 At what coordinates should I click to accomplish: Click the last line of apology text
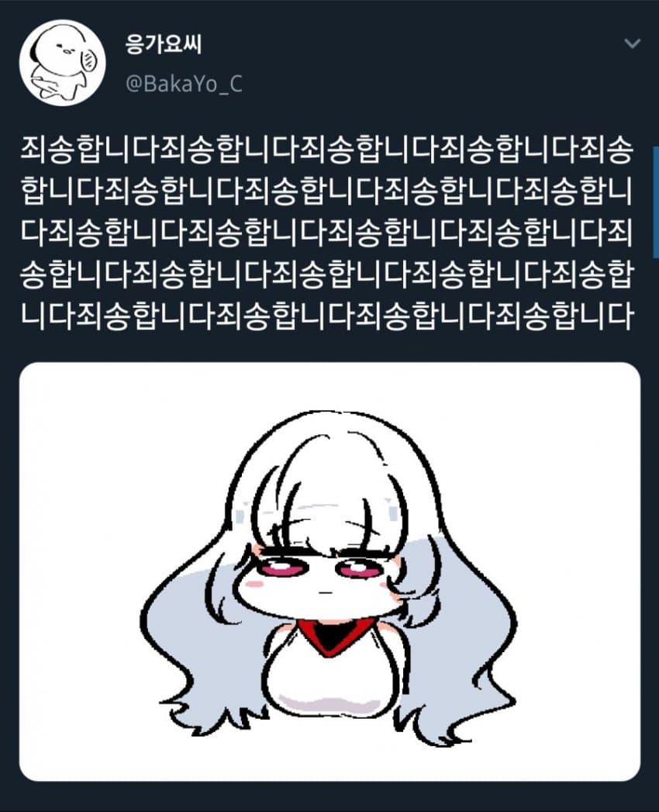coord(326,316)
